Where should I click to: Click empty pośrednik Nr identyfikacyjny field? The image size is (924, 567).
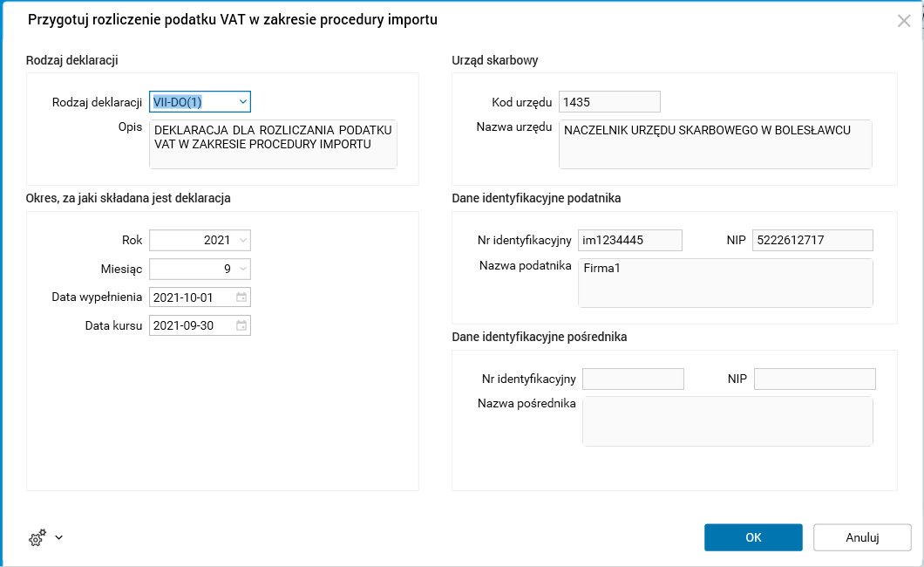tap(633, 379)
